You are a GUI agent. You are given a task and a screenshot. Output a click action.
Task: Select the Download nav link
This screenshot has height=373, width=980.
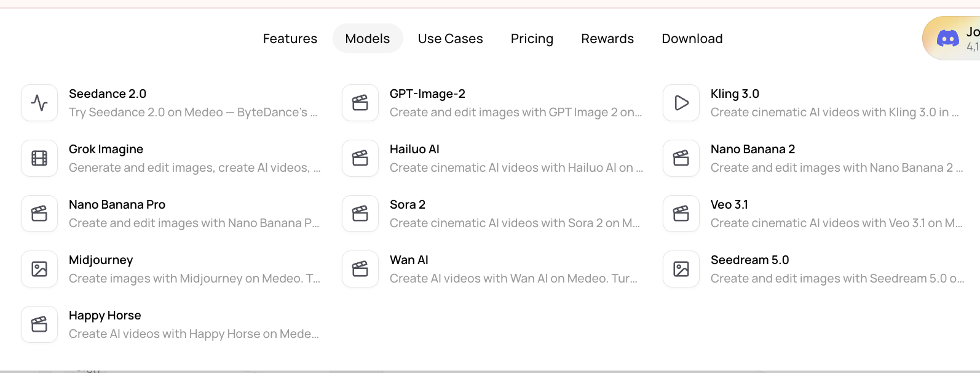692,38
